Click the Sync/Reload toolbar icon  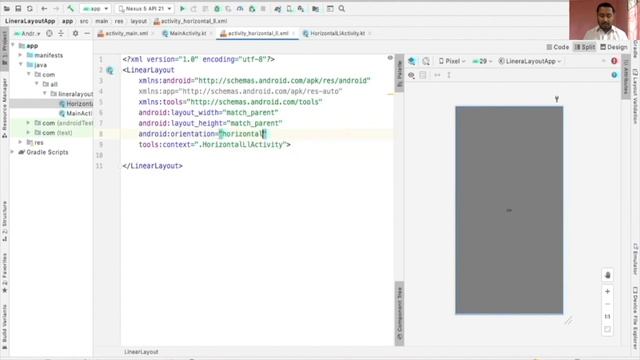(x=30, y=9)
